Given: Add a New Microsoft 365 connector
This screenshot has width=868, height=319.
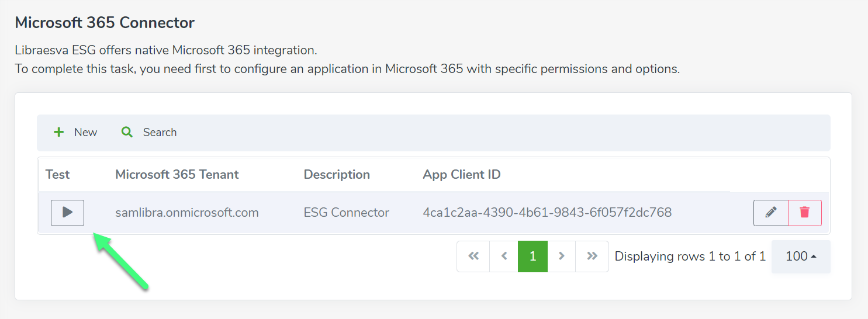Looking at the screenshot, I should click(x=75, y=133).
